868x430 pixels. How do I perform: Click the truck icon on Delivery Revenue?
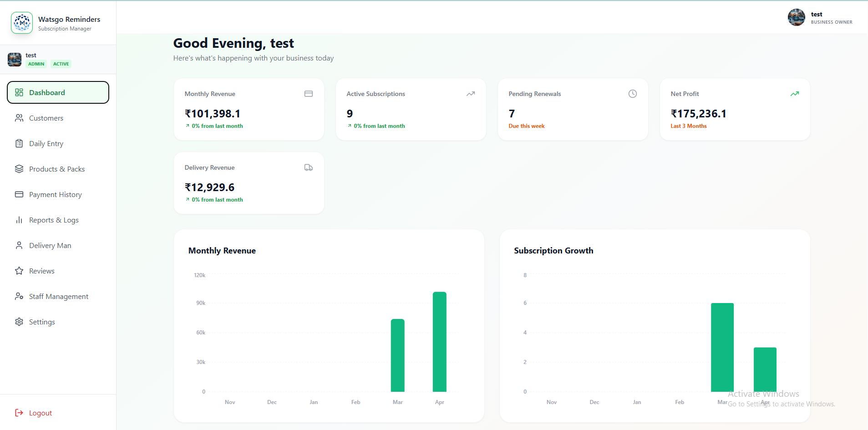[x=308, y=167]
